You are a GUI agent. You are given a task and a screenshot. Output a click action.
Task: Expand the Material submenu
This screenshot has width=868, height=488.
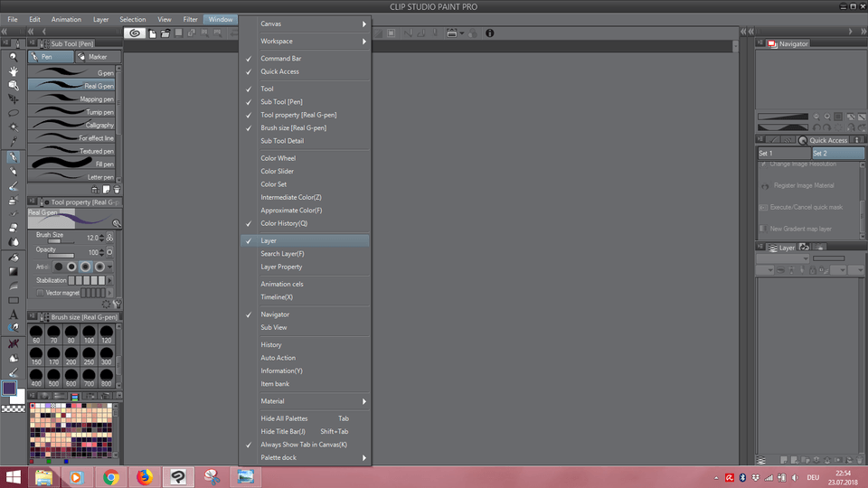coord(305,401)
